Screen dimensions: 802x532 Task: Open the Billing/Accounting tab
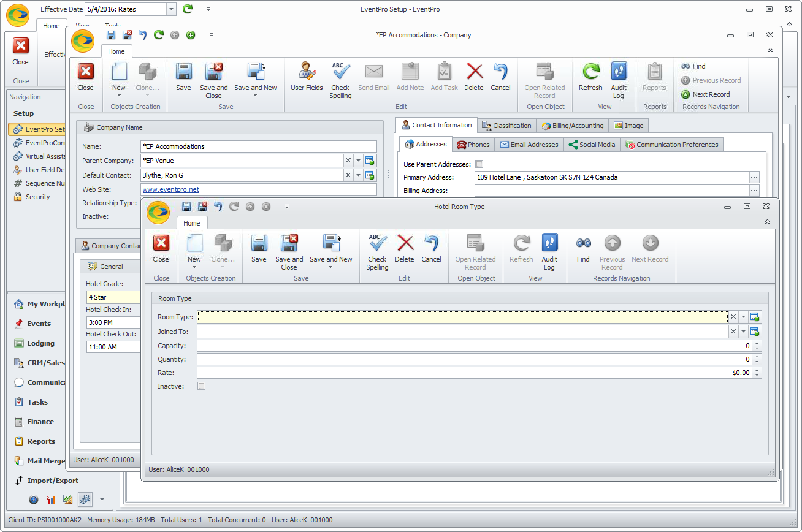click(573, 126)
